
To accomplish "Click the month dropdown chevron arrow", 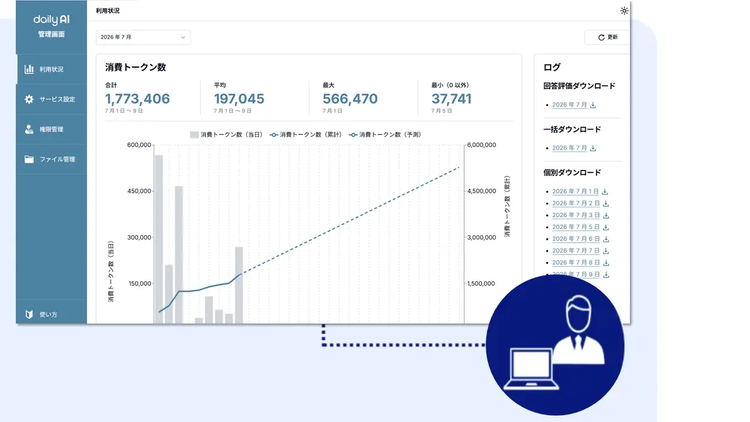I will (183, 37).
